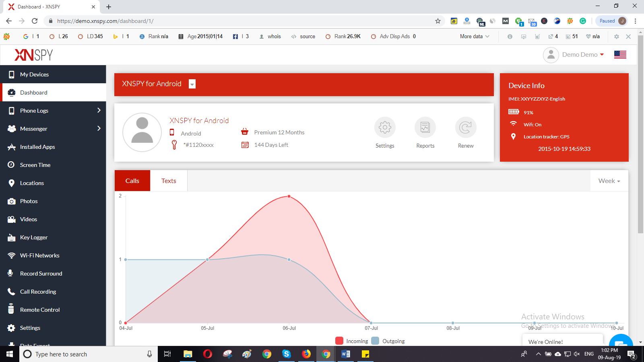This screenshot has width=644, height=362.
Task: Open the More data dropdown in SEO bar
Action: click(x=475, y=36)
